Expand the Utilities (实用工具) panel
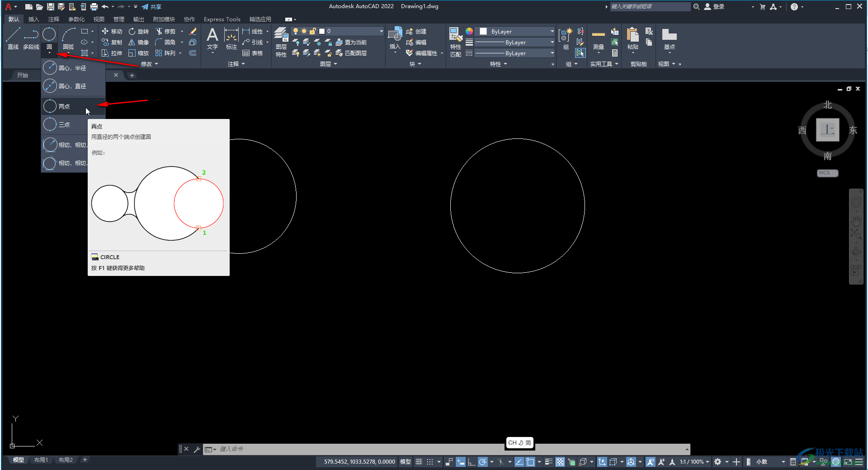 604,64
